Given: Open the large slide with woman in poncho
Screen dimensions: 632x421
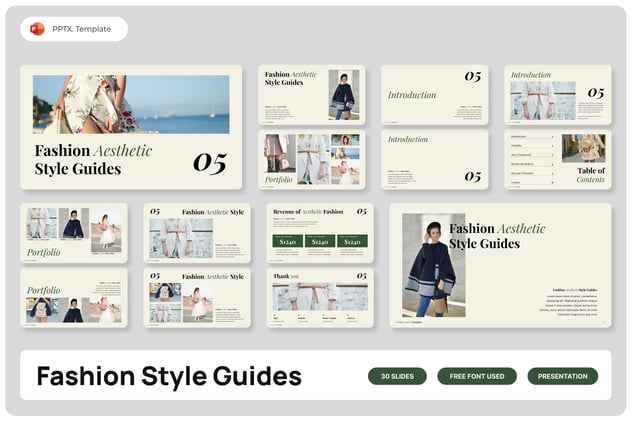Looking at the screenshot, I should 500,264.
